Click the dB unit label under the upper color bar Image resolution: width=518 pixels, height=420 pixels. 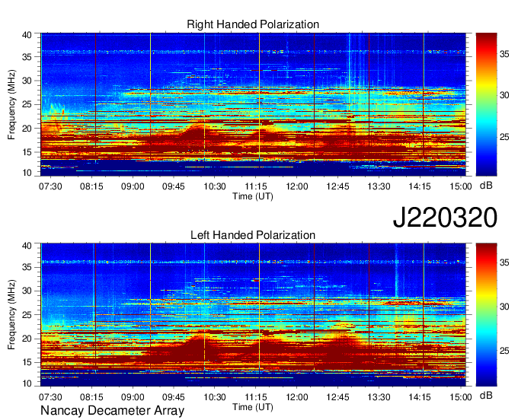click(x=486, y=185)
